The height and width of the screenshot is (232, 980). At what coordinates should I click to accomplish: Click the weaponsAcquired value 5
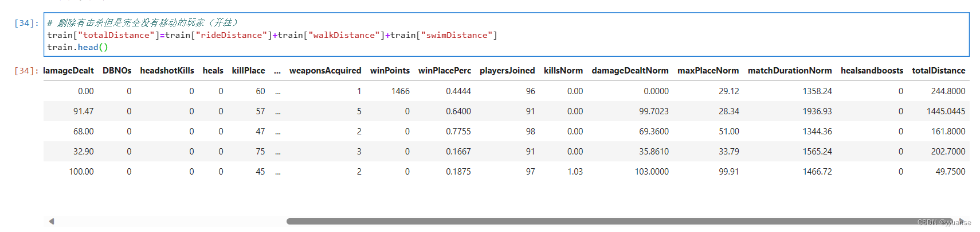tap(359, 111)
